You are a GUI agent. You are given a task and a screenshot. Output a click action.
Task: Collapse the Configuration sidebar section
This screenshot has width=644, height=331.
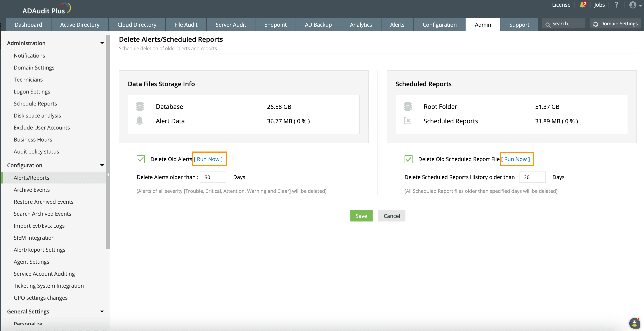[x=102, y=165]
